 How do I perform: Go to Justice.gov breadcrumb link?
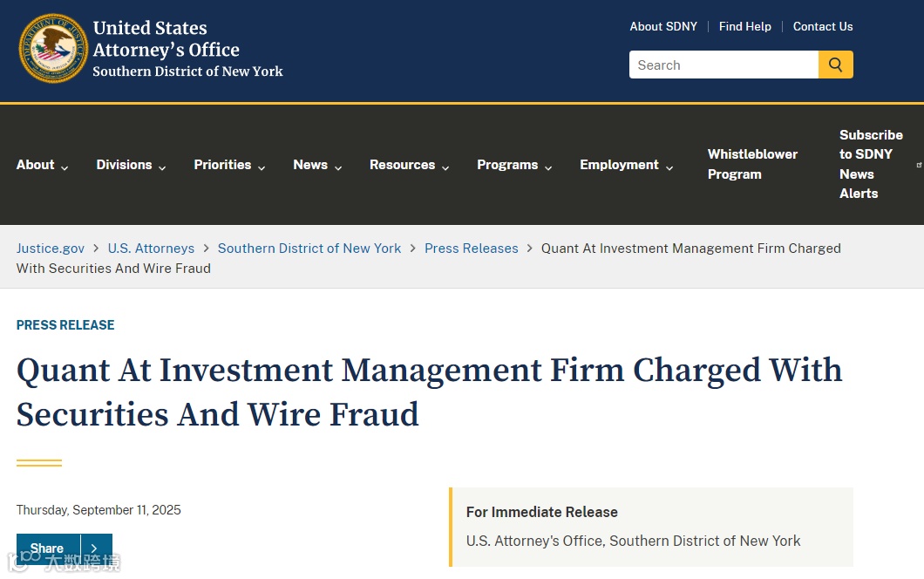(x=50, y=249)
